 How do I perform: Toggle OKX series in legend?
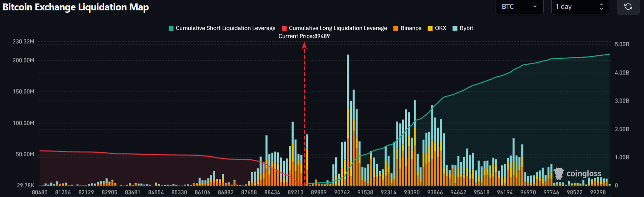437,28
